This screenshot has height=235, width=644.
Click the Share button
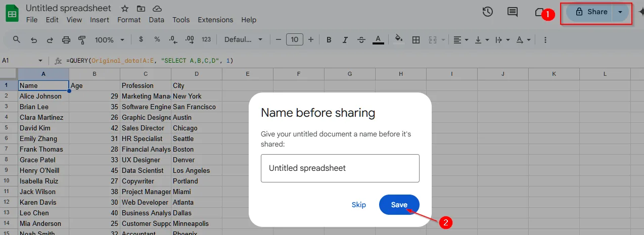click(589, 12)
